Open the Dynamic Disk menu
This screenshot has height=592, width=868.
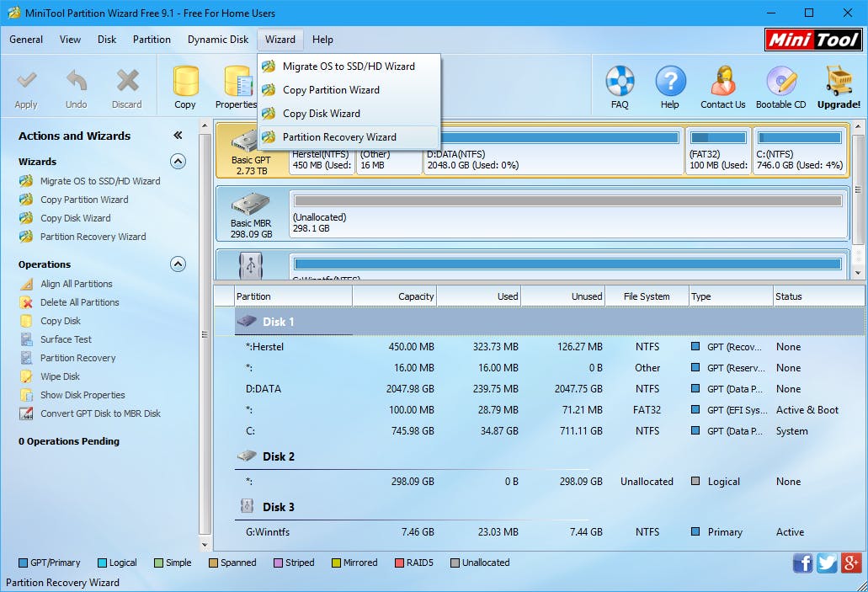(218, 40)
